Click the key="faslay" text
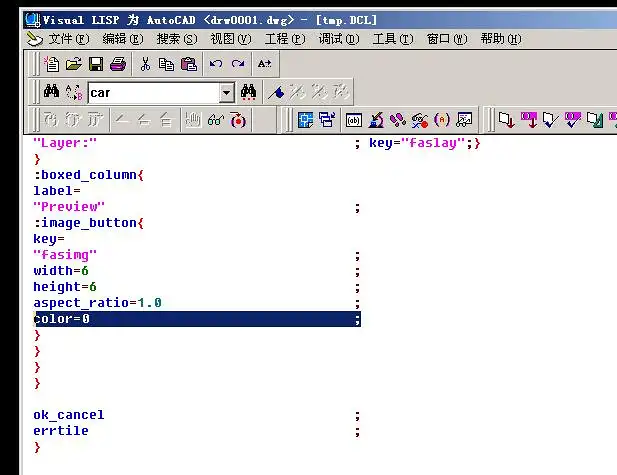617x475 pixels. (417, 143)
